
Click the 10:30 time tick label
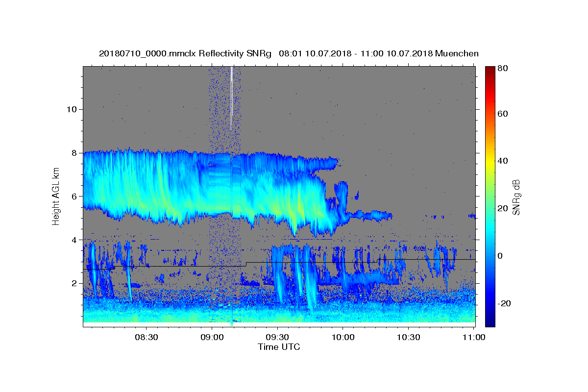pos(408,338)
